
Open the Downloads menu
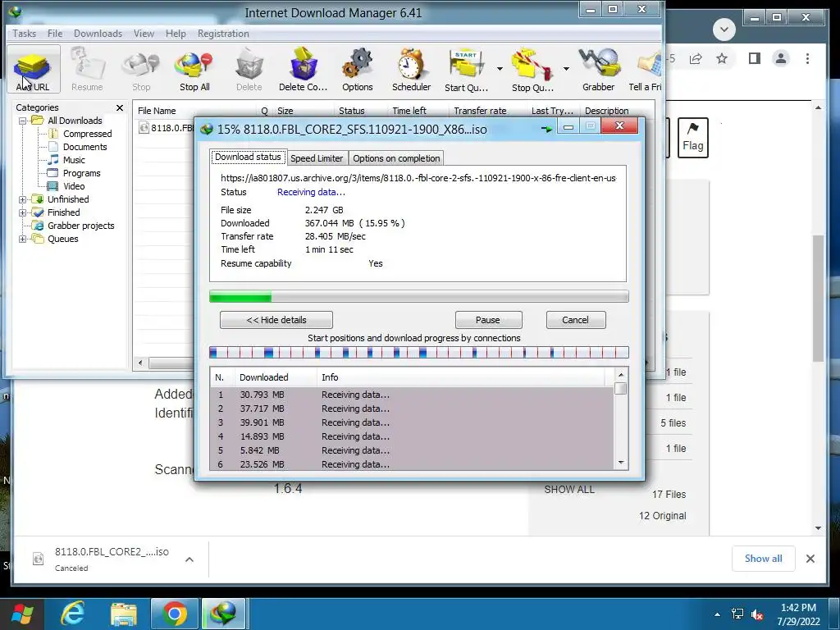click(98, 33)
